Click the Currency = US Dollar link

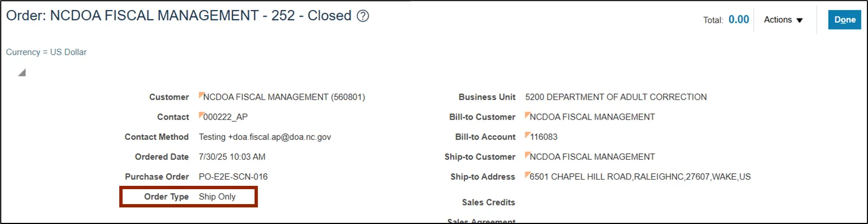(x=46, y=52)
